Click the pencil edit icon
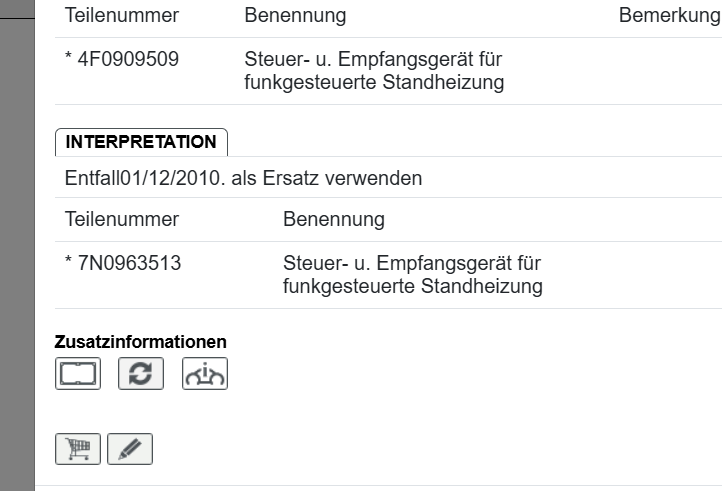 [x=129, y=449]
